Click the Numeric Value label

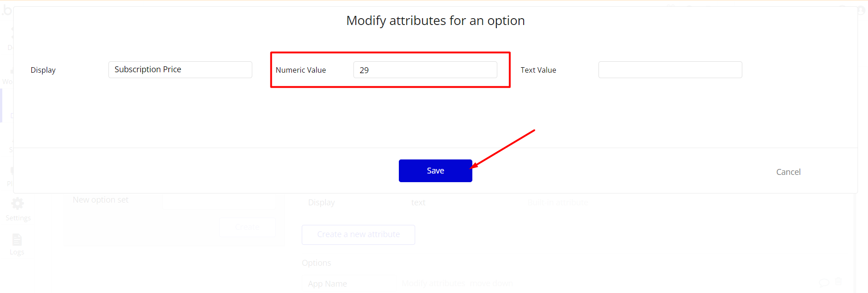pyautogui.click(x=301, y=70)
